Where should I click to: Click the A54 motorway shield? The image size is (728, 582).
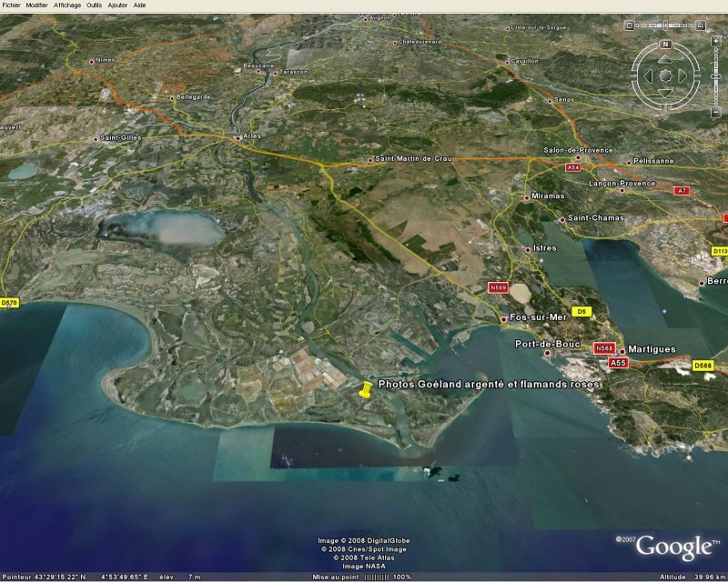tap(573, 167)
